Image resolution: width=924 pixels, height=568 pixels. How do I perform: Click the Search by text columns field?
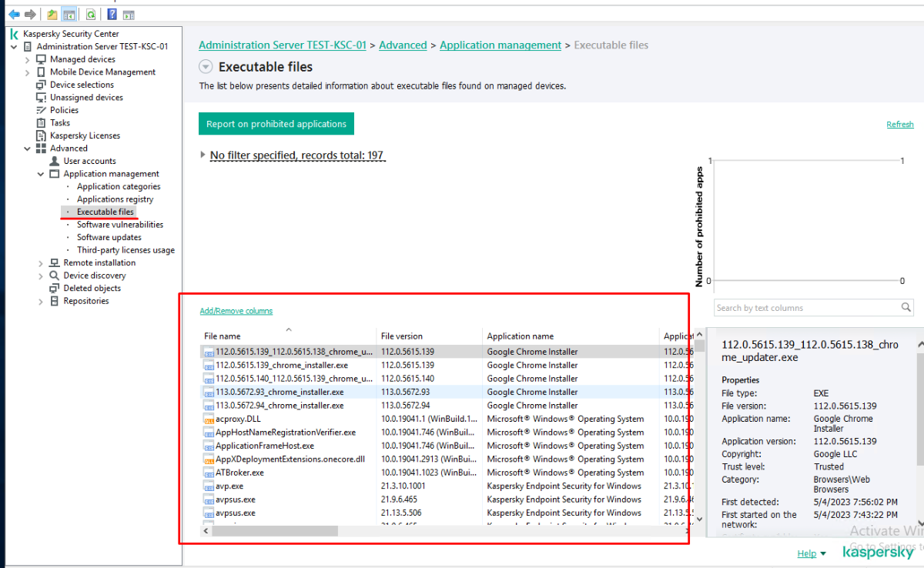805,308
